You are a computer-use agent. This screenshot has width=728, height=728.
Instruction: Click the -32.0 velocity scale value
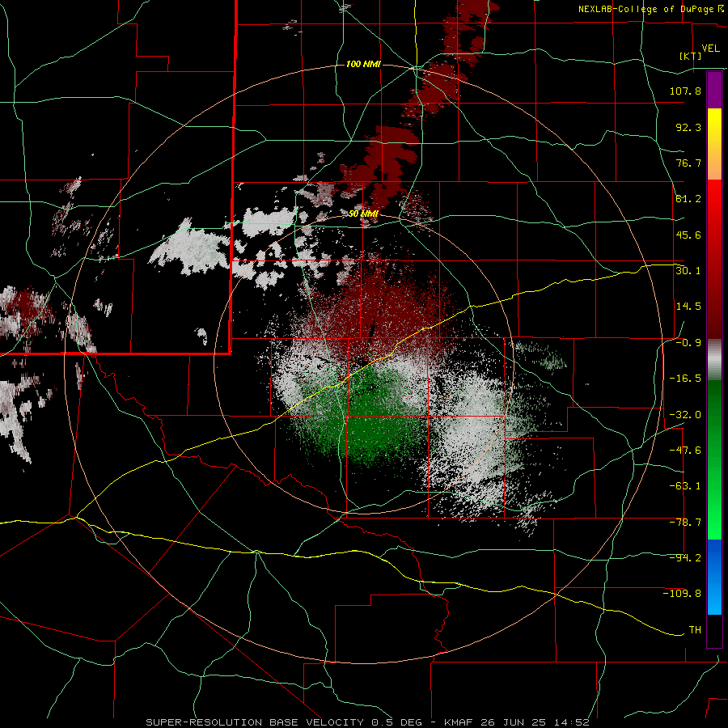(x=685, y=415)
